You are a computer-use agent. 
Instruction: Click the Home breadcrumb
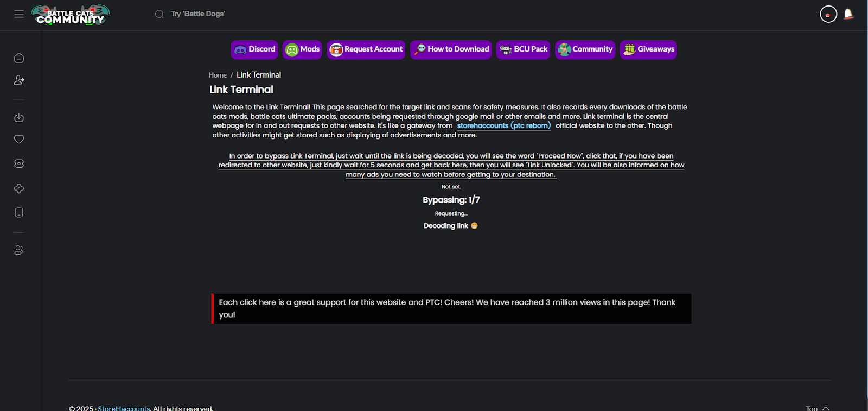coord(218,75)
